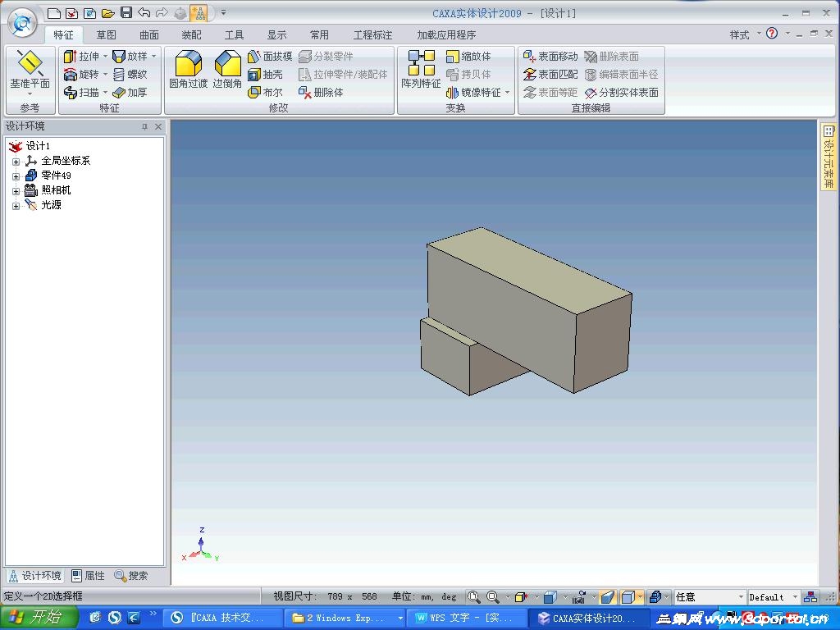This screenshot has width=840, height=630.
Task: Click the WPS 文字 taskbar item
Action: 468,617
